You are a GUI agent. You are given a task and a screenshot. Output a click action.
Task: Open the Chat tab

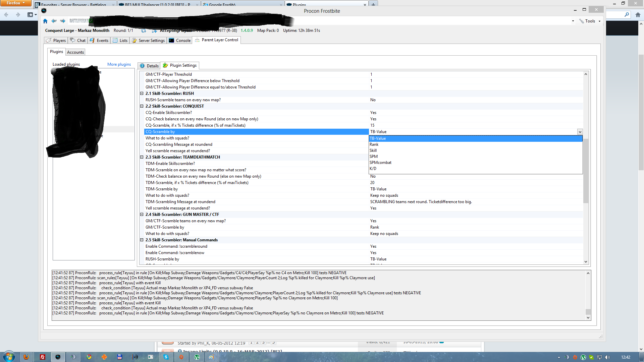coord(78,41)
